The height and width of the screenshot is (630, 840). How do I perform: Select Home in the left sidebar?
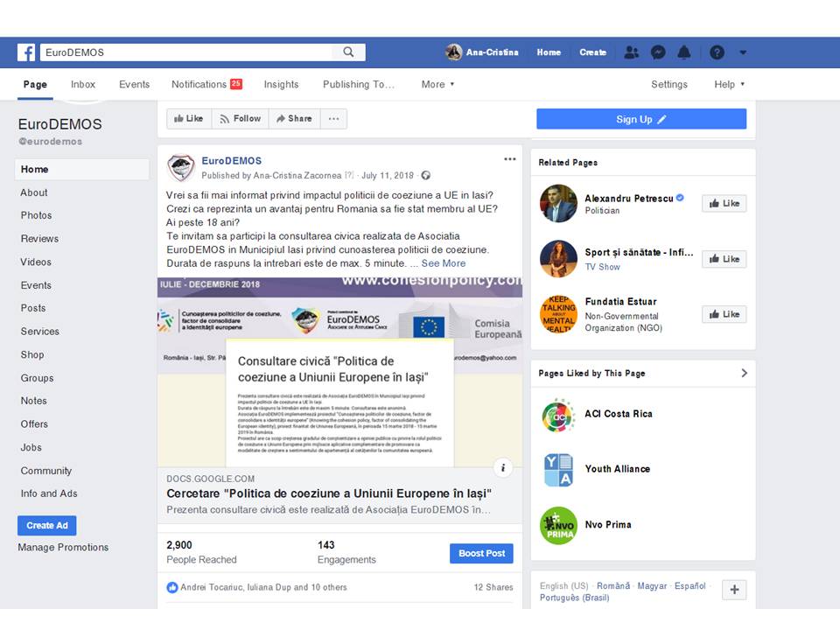[82, 169]
